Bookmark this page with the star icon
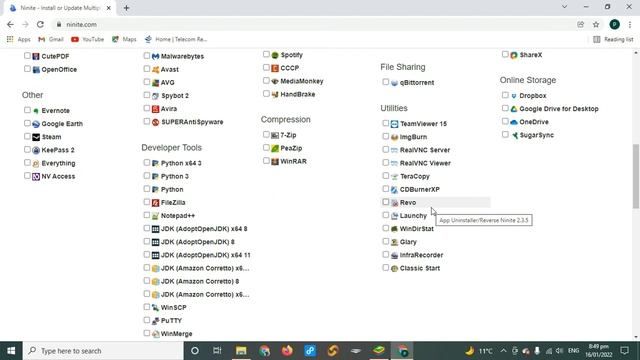This screenshot has height=360, width=640. tap(596, 24)
